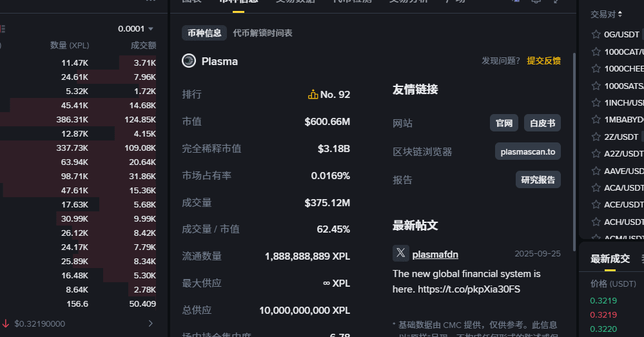The height and width of the screenshot is (337, 644).
Task: Click star icon next to ACE/USDT
Action: pos(596,204)
